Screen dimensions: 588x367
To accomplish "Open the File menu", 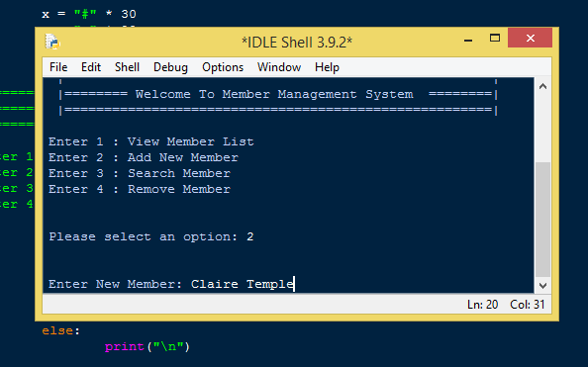I will click(58, 67).
